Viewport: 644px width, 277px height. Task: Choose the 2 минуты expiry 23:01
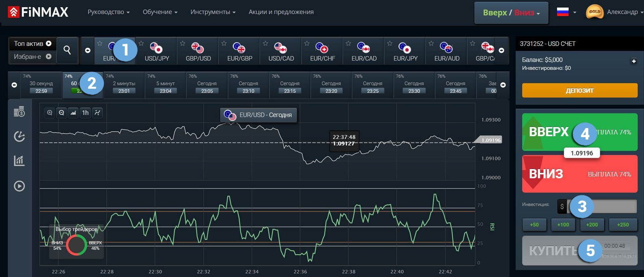pyautogui.click(x=124, y=85)
